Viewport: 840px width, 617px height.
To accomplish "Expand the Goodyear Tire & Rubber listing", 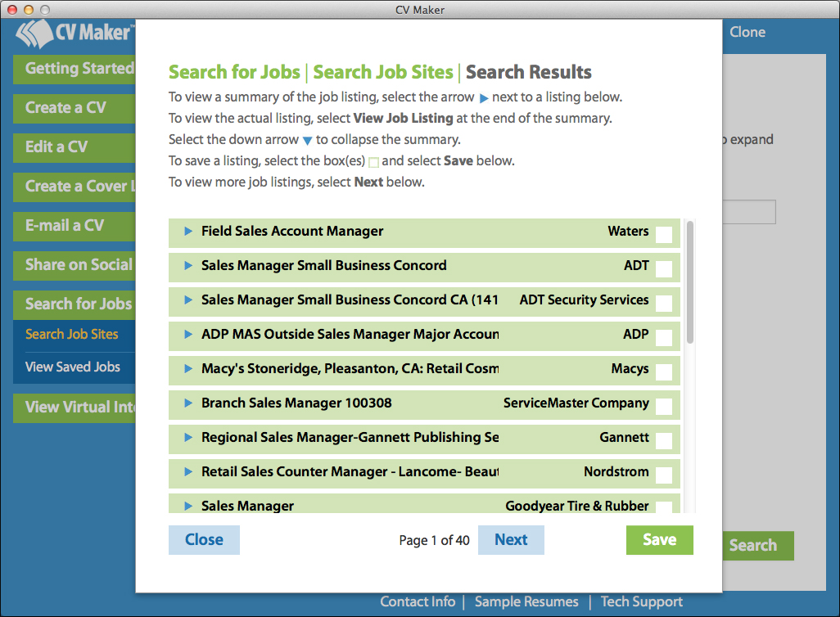I will pos(187,505).
